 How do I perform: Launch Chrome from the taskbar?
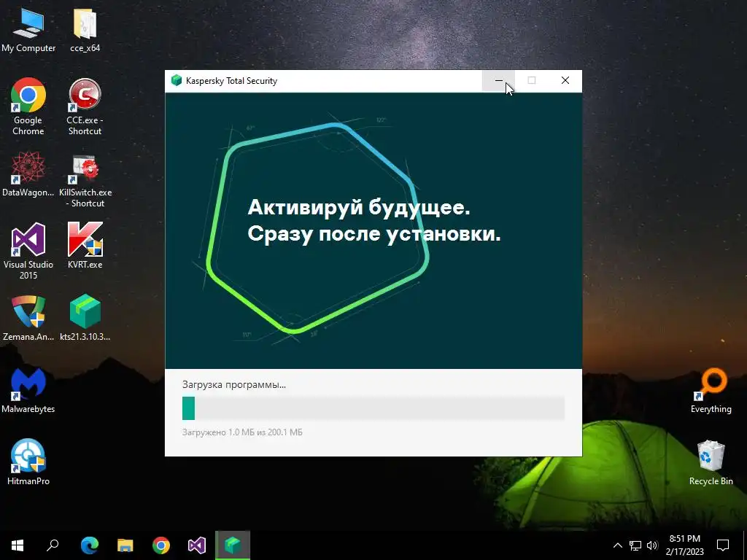point(161,545)
